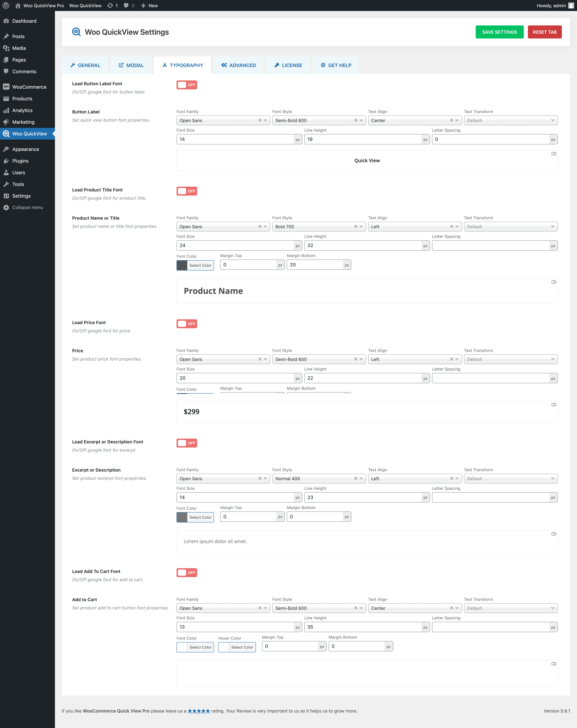
Task: Open the Advanced tab
Action: coord(239,65)
